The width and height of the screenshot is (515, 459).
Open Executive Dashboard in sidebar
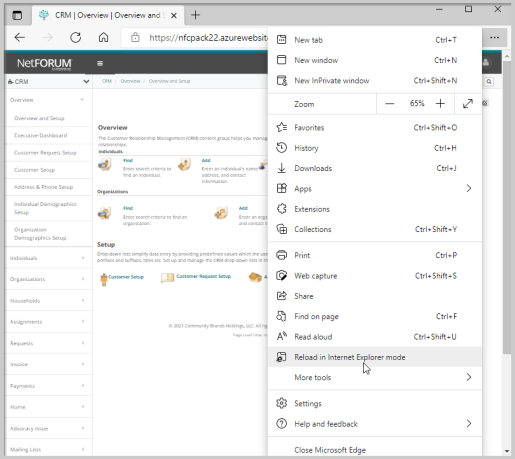click(x=40, y=135)
